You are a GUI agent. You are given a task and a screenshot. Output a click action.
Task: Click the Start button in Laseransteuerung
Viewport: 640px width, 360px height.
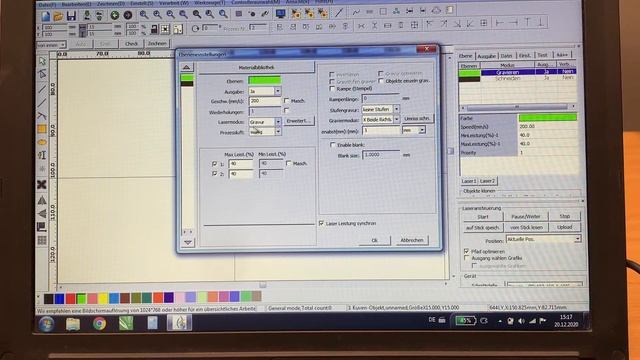483,217
